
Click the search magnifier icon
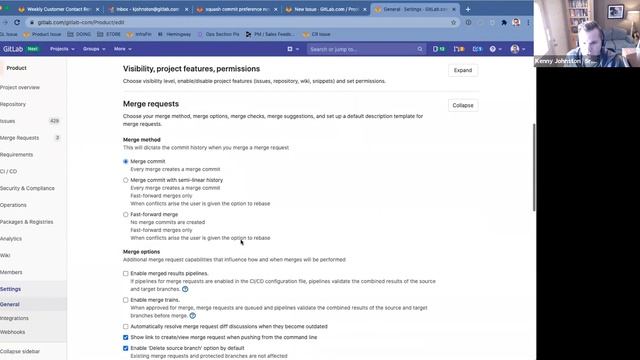tap(420, 49)
